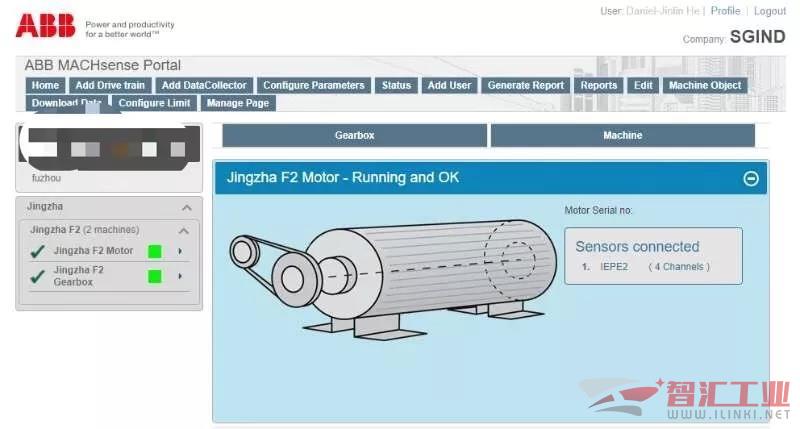The image size is (800, 429).
Task: Click green status indicator for Jingzha F2 Motor
Action: click(154, 251)
